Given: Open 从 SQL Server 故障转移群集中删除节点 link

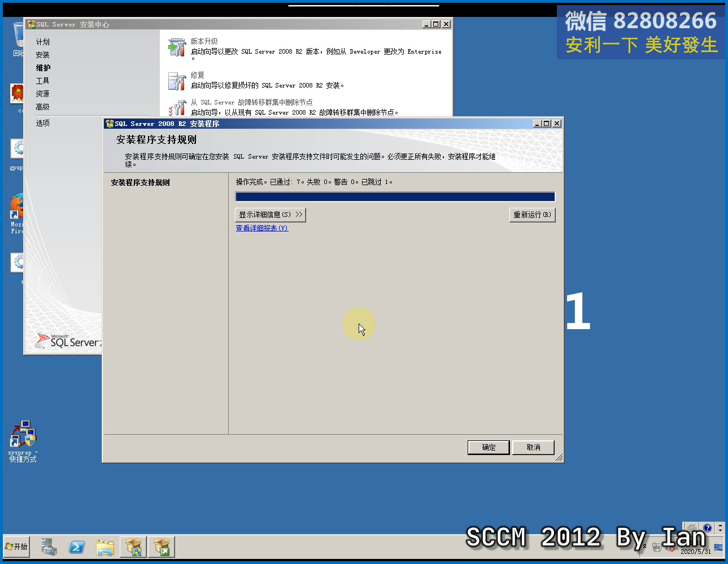Looking at the screenshot, I should tap(251, 102).
